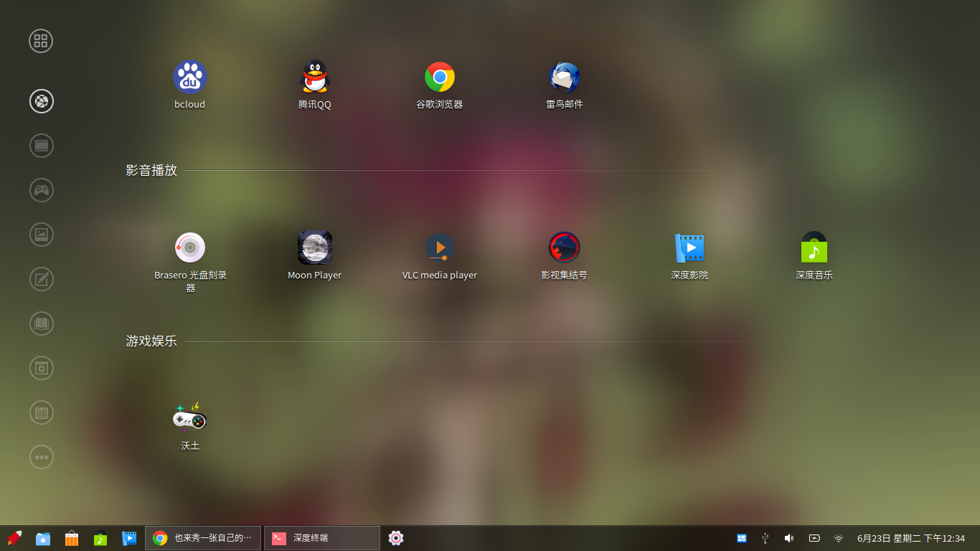Jump to the reading book category
Screen dimensions: 980x551
point(42,324)
